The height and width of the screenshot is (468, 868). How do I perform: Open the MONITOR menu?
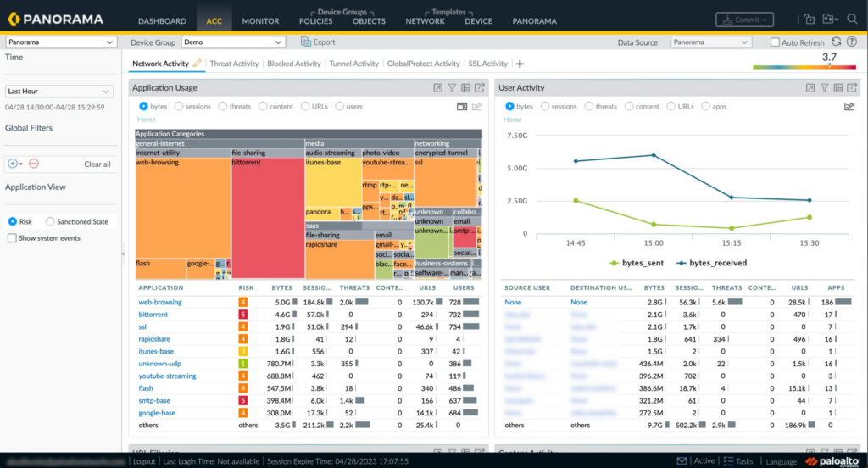[260, 20]
